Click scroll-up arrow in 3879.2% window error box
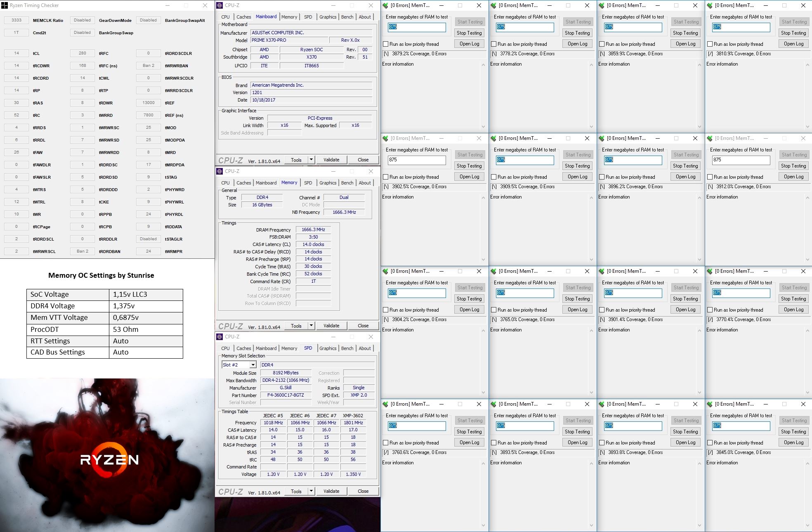This screenshot has height=532, width=812. [483, 65]
